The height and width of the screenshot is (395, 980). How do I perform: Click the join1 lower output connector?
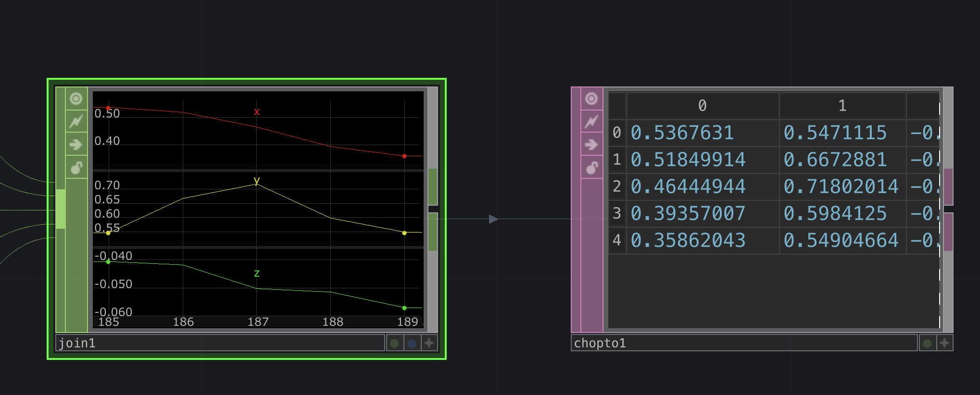(433, 232)
